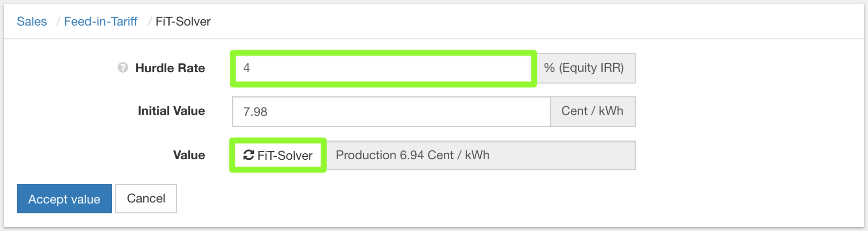Click the slash separator after Sales

(58, 22)
